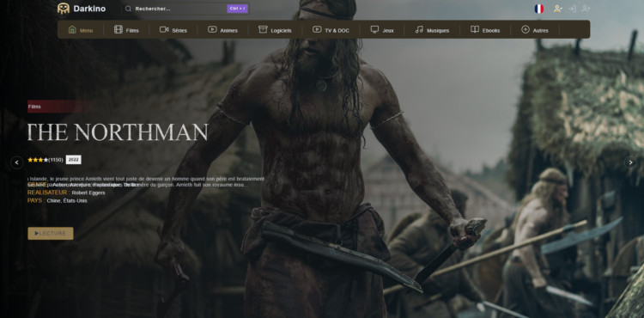This screenshot has height=318, width=644.
Task: Click the Darkino site name text
Action: (89, 9)
